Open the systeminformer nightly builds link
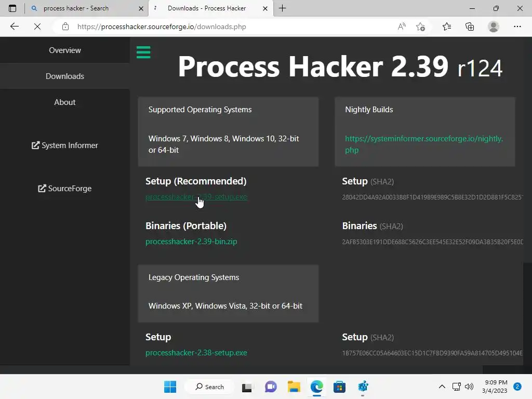Image resolution: width=532 pixels, height=399 pixels. click(424, 144)
